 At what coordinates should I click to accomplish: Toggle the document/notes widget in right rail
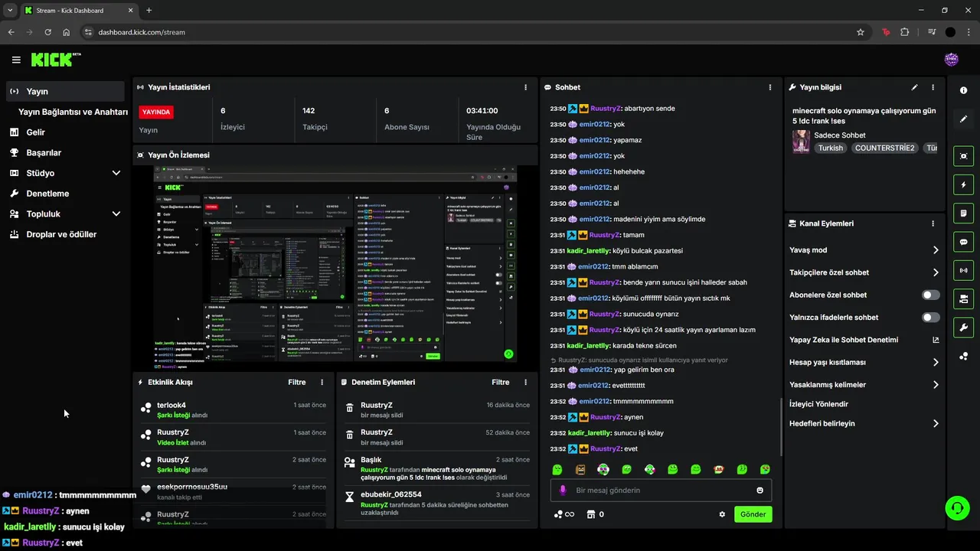click(963, 213)
